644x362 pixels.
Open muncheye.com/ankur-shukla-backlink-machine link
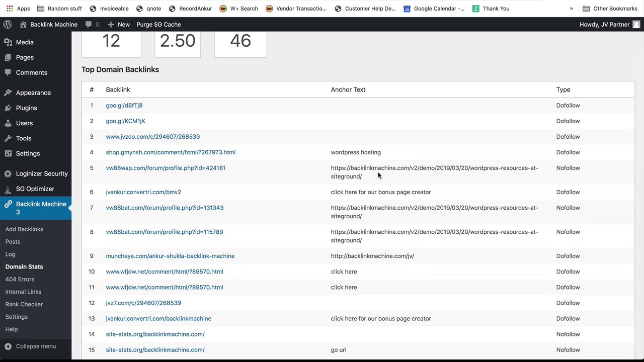(x=170, y=256)
